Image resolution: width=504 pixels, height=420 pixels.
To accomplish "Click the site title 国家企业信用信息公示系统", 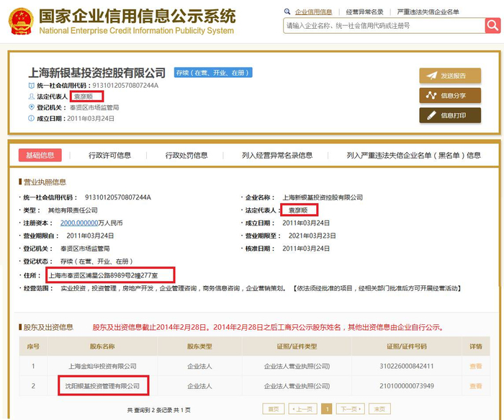I will pos(138,16).
